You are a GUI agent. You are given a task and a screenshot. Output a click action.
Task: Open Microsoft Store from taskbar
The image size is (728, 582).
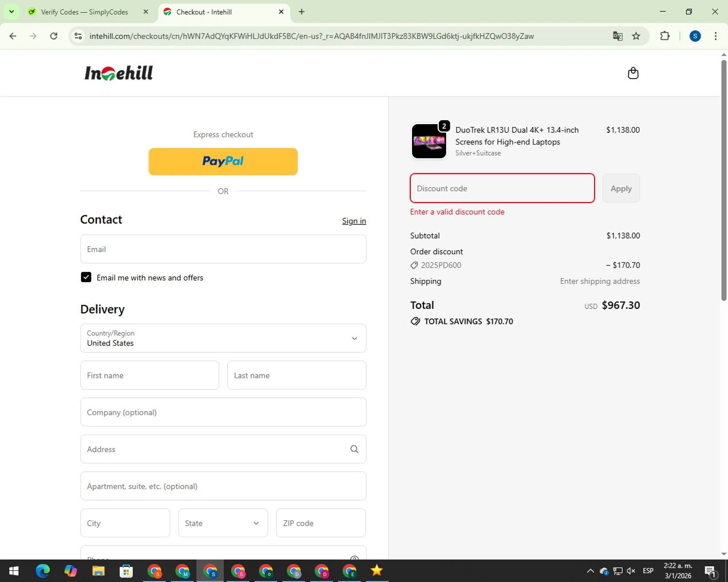point(126,571)
